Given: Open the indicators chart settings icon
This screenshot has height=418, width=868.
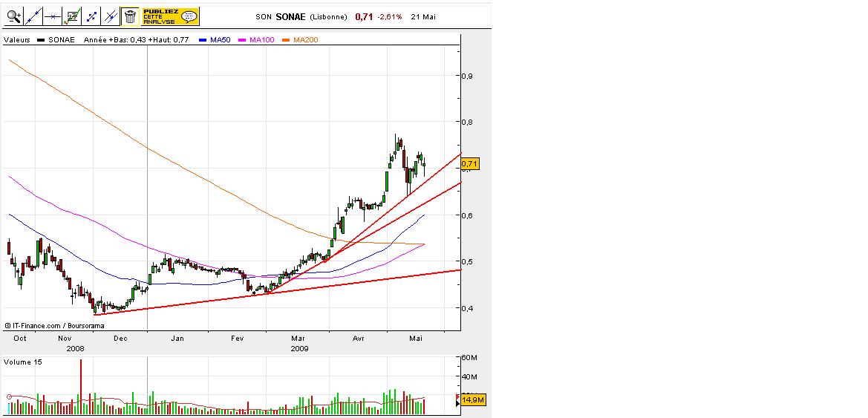Looking at the screenshot, I should 72,16.
